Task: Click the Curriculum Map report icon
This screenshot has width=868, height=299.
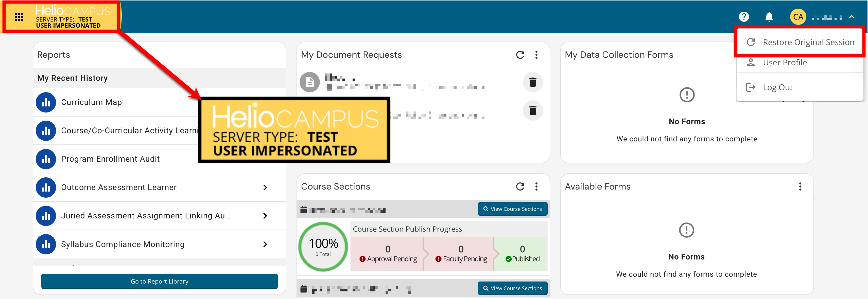Action: point(46,102)
